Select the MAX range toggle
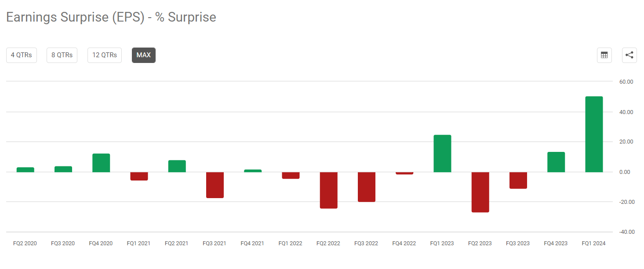644x269 pixels. [x=143, y=55]
